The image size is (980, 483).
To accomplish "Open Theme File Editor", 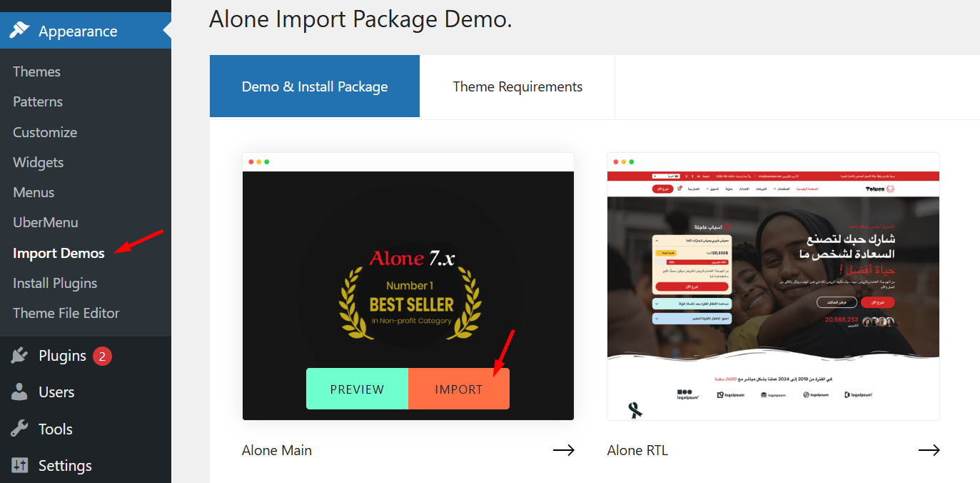I will (66, 313).
